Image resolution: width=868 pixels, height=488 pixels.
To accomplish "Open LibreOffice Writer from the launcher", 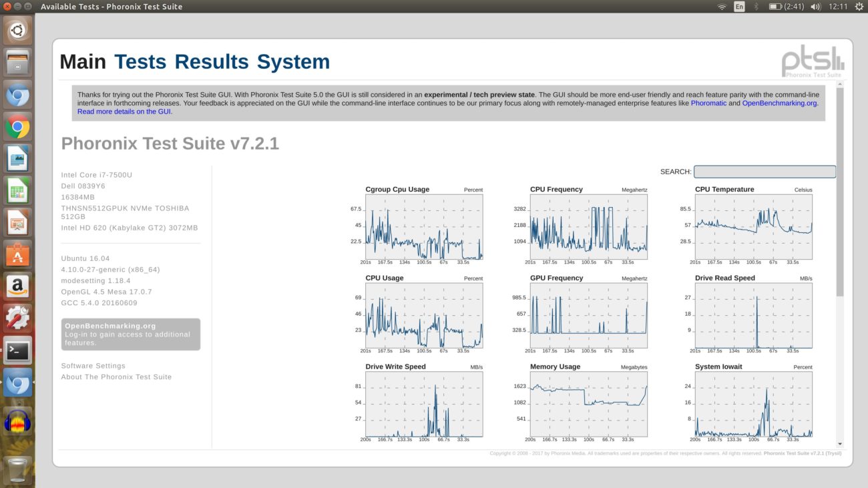I will pos(17,158).
